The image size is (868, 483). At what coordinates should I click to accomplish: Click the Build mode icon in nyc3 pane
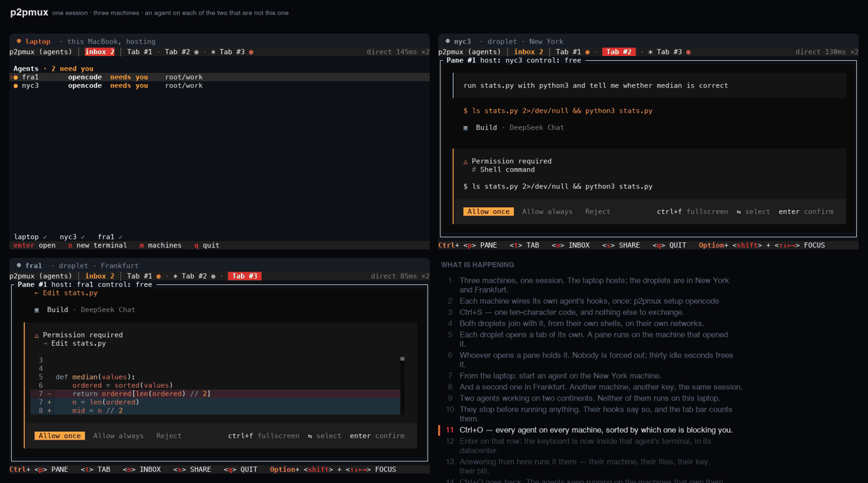point(465,127)
